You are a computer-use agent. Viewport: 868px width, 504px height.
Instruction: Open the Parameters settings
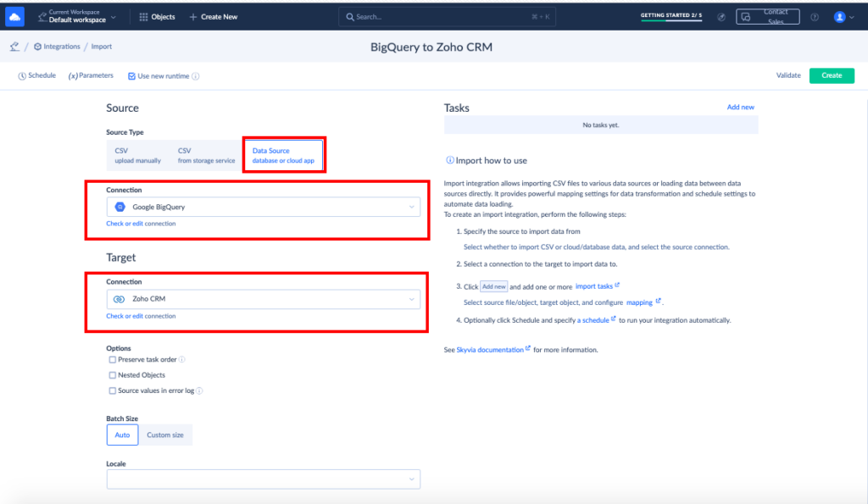point(91,75)
